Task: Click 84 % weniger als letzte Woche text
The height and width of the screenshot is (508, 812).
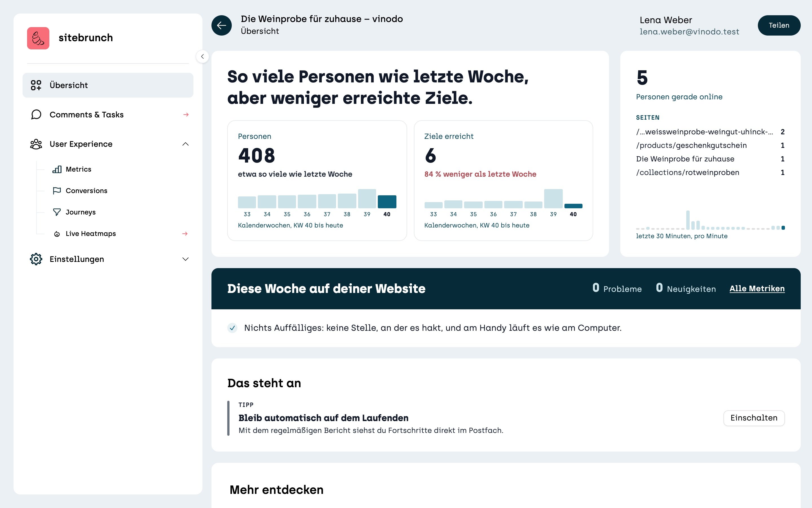Action: pos(480,174)
